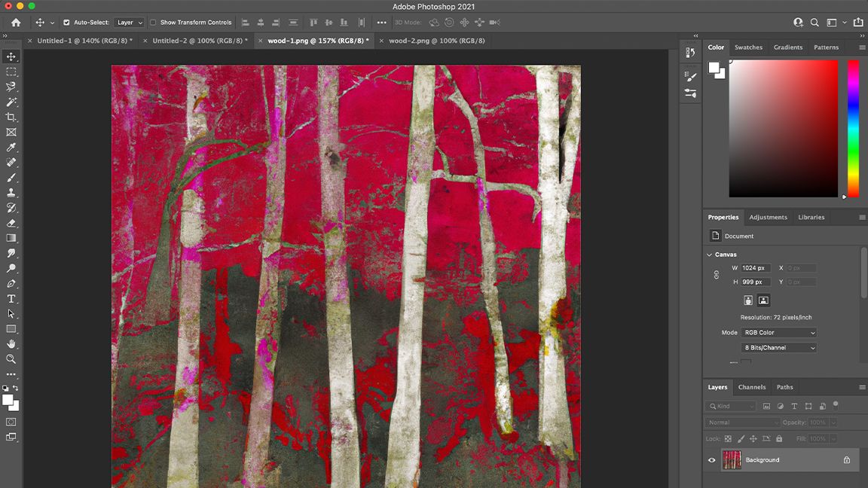Select the Horizontal Type tool
This screenshot has width=868, height=488.
click(11, 298)
